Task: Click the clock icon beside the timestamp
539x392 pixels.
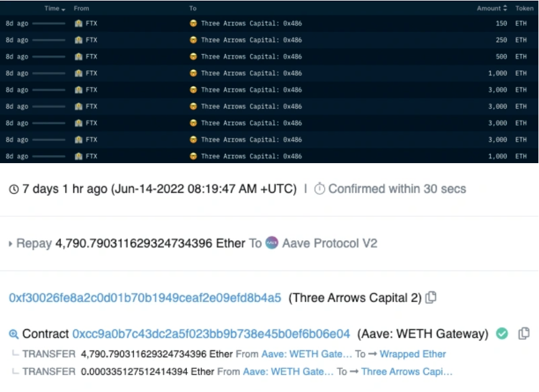Action: [x=14, y=189]
